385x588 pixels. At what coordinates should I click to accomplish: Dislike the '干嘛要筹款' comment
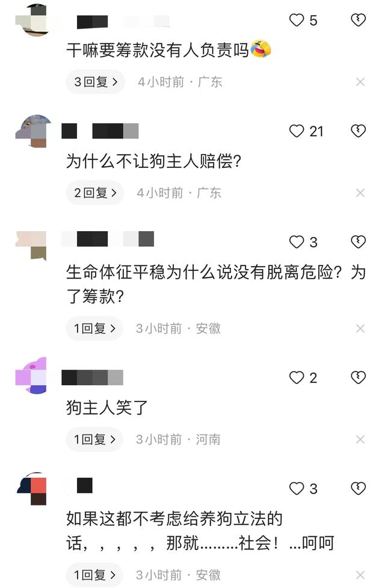pos(359,20)
